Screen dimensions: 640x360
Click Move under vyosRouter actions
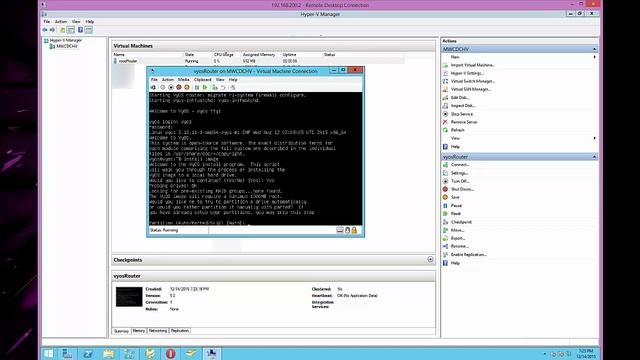pos(457,230)
